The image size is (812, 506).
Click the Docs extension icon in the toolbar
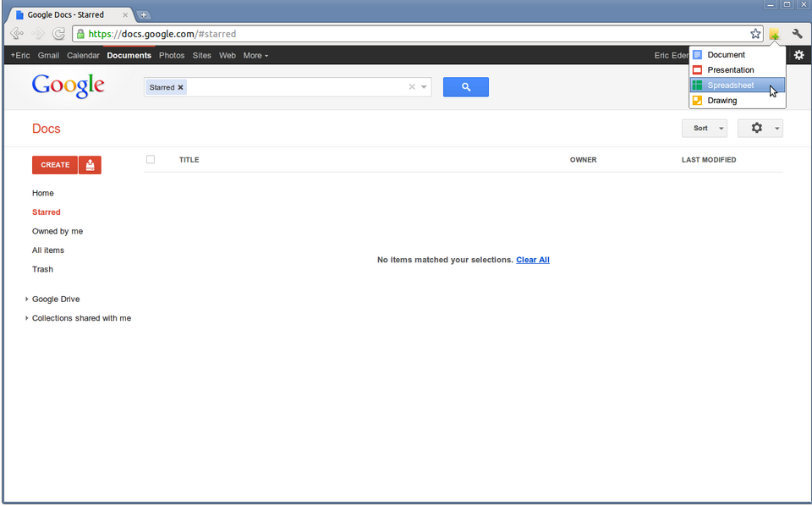pos(774,34)
